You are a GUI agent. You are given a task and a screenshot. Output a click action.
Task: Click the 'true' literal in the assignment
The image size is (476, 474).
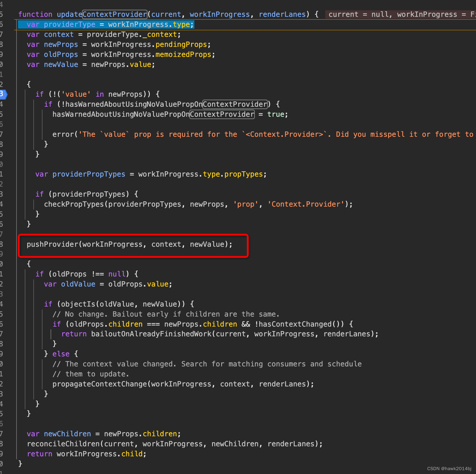pyautogui.click(x=276, y=114)
